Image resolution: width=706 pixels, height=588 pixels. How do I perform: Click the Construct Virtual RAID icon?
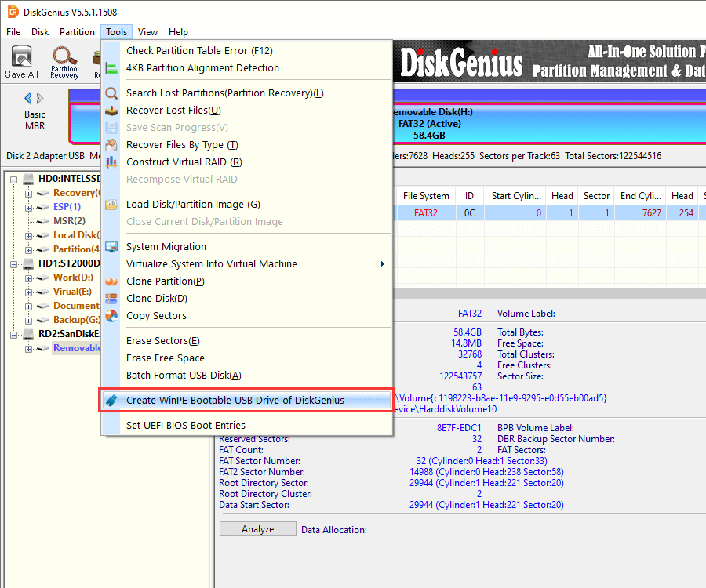(x=111, y=162)
